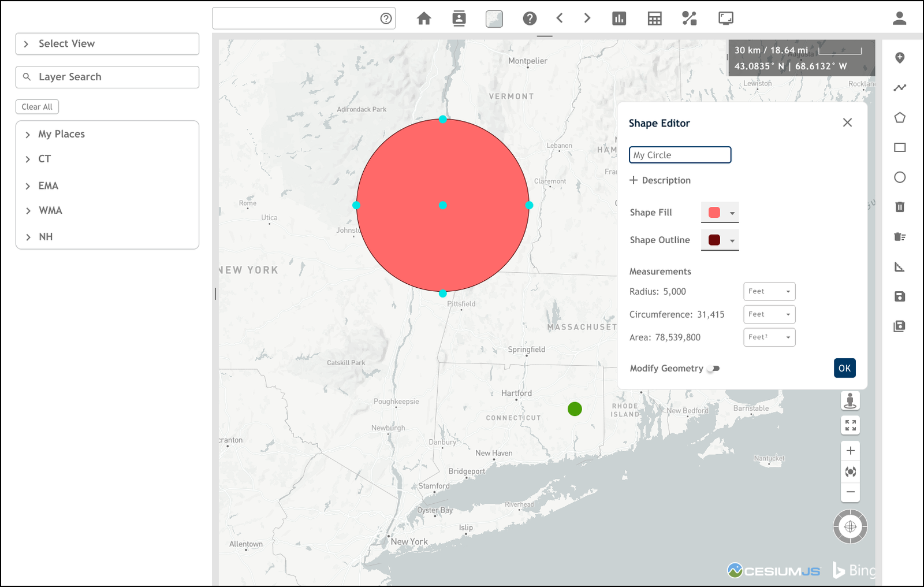Click the save shapes icon
924x587 pixels.
900,296
